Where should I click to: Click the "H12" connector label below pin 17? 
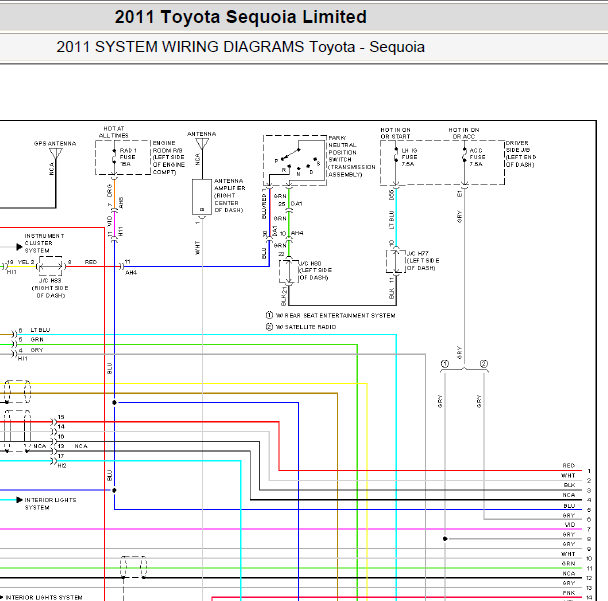pyautogui.click(x=62, y=466)
